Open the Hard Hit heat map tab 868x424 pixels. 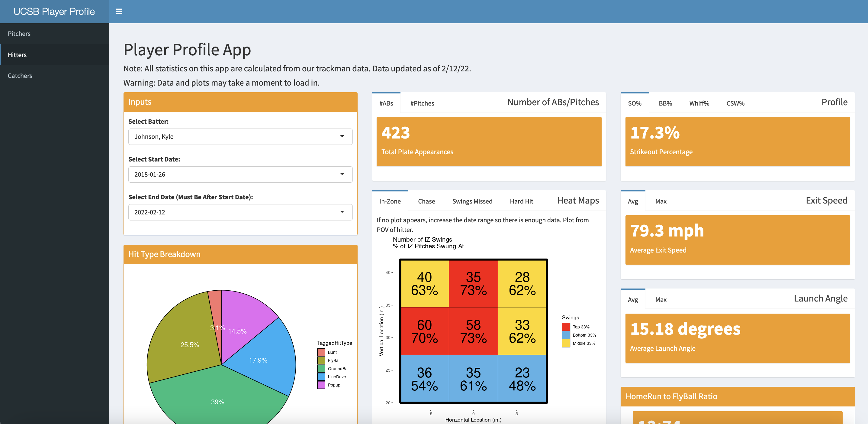521,201
